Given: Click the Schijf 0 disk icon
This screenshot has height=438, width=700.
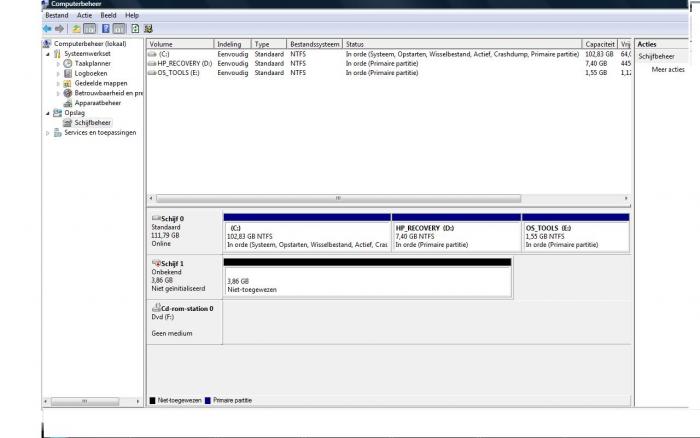Looking at the screenshot, I should point(156,218).
